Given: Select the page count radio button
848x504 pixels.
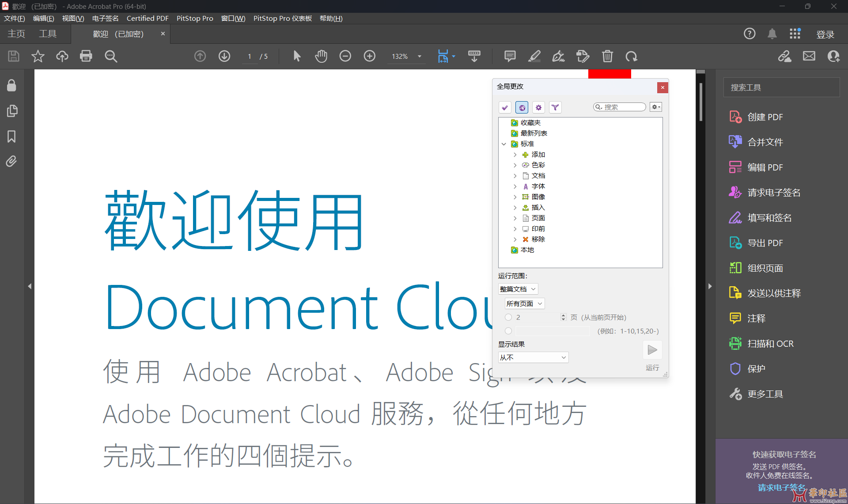Looking at the screenshot, I should 508,317.
